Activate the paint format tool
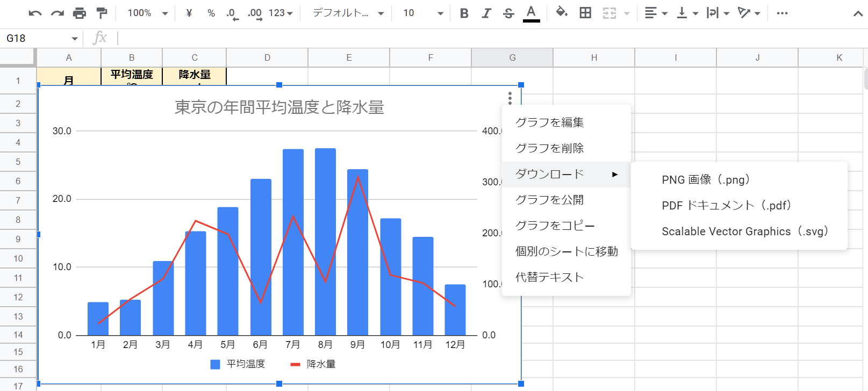Viewport: 868px width, 391px height. [102, 13]
